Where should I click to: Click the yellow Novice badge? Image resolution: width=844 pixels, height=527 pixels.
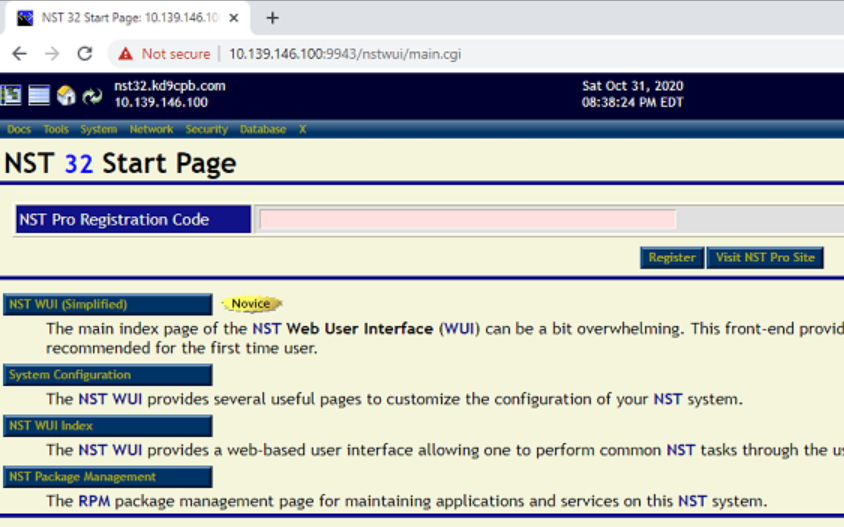coord(251,304)
